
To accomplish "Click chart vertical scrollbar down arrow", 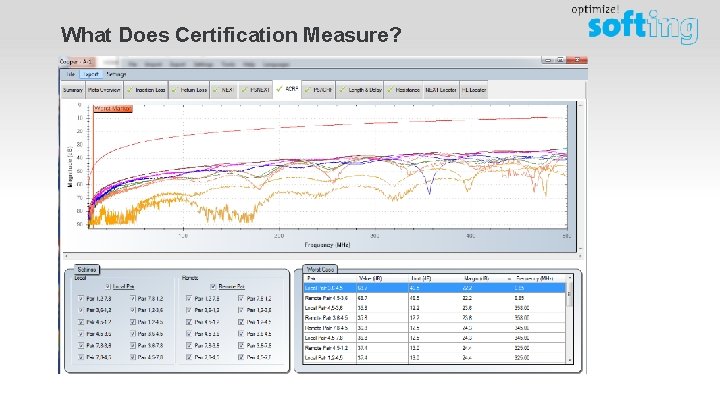I will point(581,248).
